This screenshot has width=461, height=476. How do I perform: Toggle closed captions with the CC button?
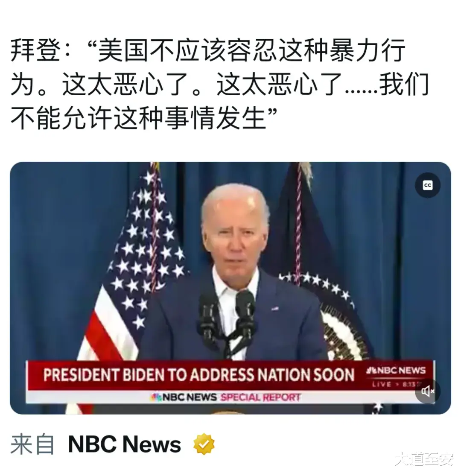428,185
